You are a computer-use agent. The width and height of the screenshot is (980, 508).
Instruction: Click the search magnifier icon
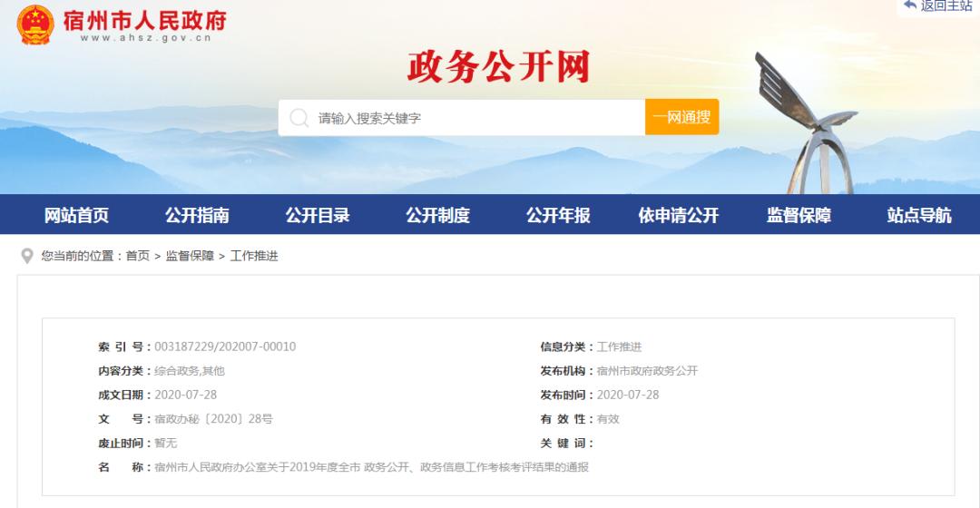299,117
